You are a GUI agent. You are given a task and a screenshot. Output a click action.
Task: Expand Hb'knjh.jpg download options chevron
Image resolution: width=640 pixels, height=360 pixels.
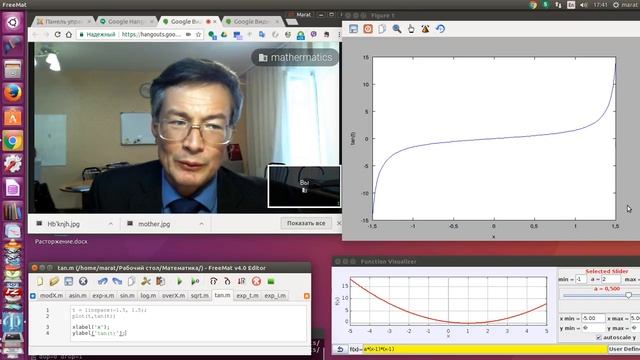tap(111, 224)
